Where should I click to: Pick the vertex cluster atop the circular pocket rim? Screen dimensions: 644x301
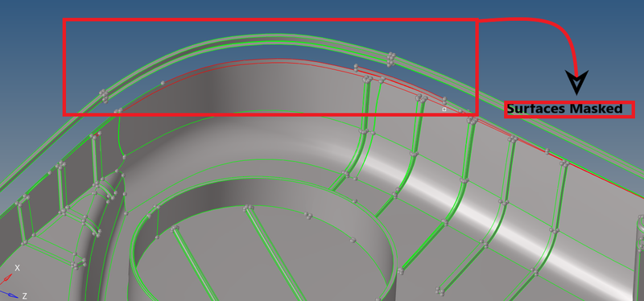click(248, 208)
